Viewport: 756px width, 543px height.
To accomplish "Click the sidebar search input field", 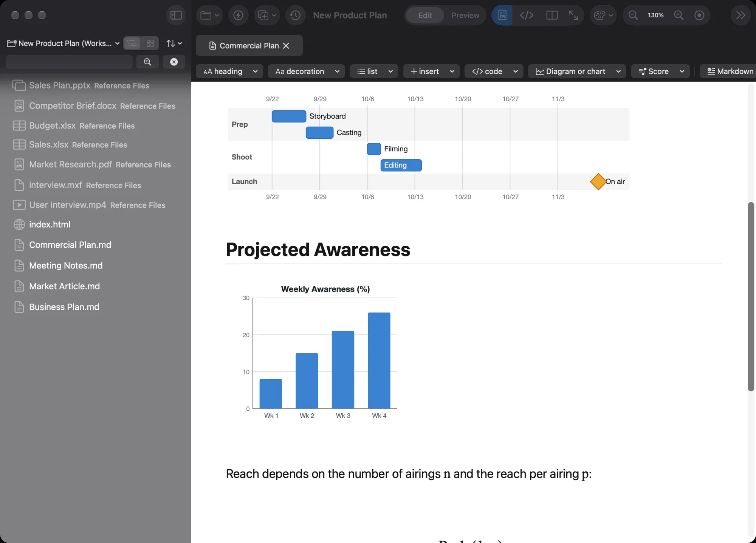I will point(69,62).
